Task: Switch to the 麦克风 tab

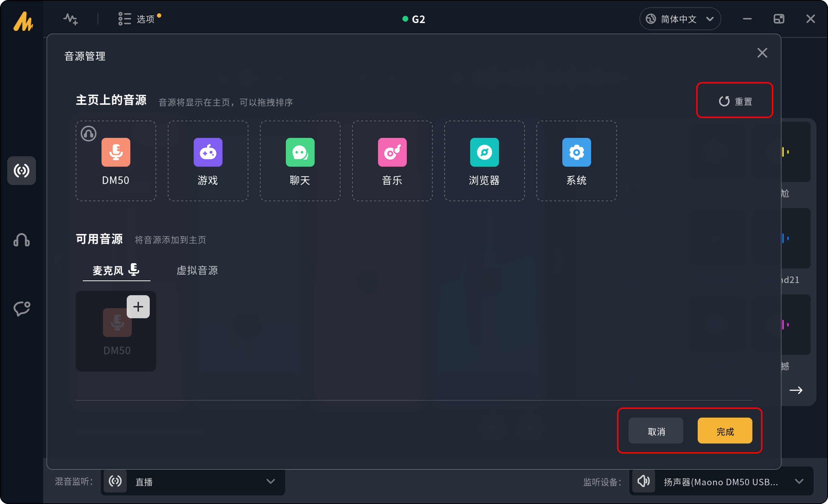Action: pos(116,270)
